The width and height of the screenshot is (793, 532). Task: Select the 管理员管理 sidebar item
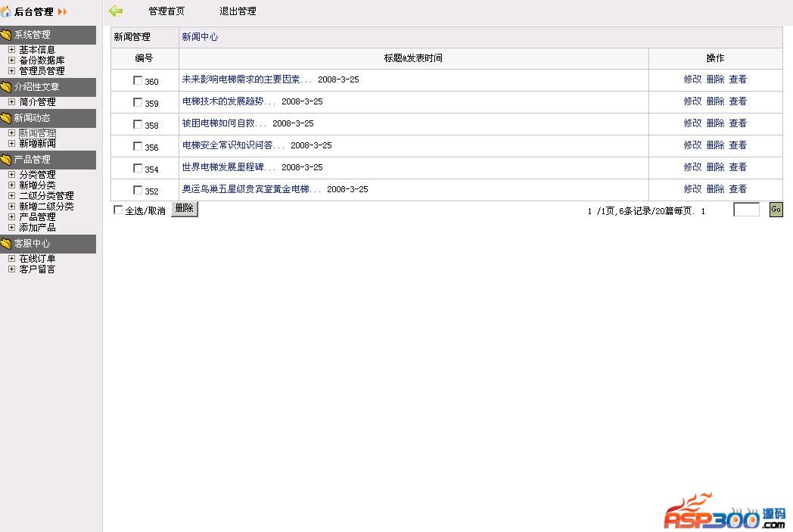42,71
